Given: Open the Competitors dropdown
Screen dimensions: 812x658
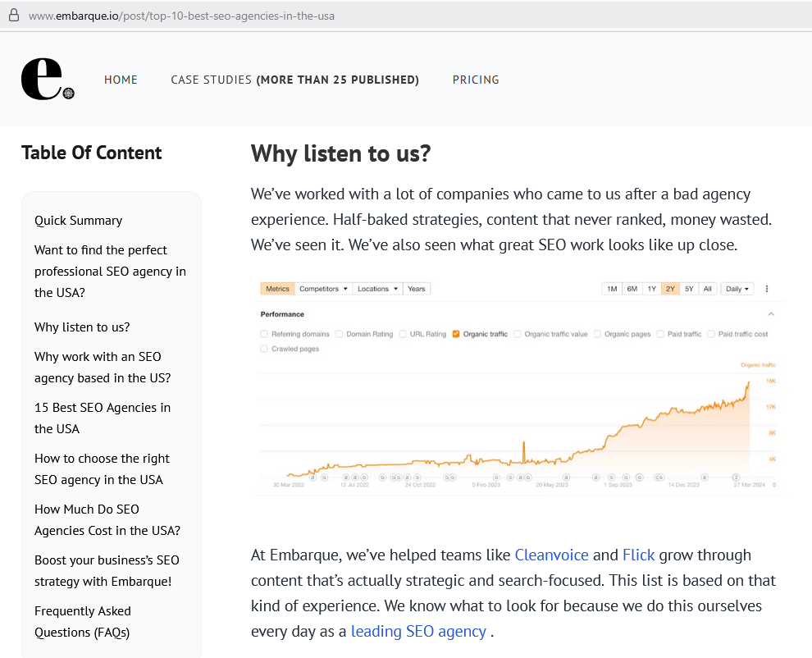Looking at the screenshot, I should click(x=324, y=289).
